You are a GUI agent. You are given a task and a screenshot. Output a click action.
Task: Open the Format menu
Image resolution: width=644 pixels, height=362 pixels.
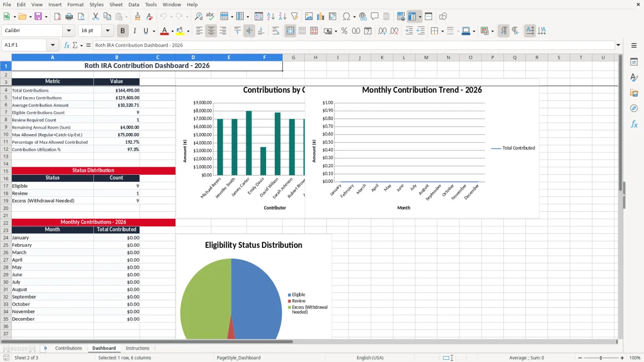pyautogui.click(x=75, y=4)
